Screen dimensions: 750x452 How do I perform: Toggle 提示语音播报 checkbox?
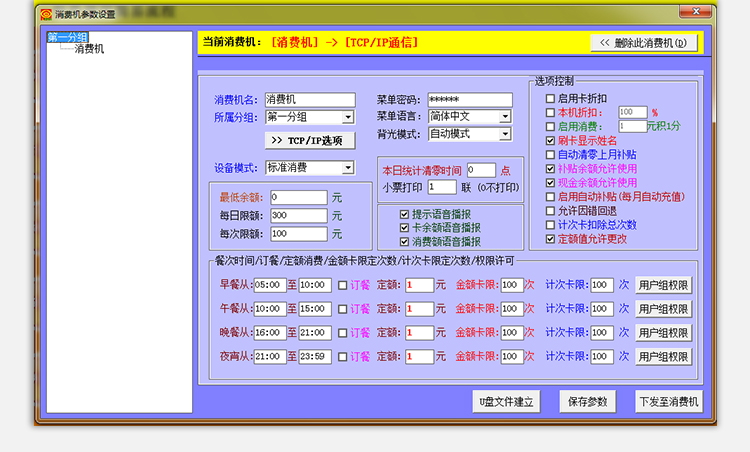(404, 214)
